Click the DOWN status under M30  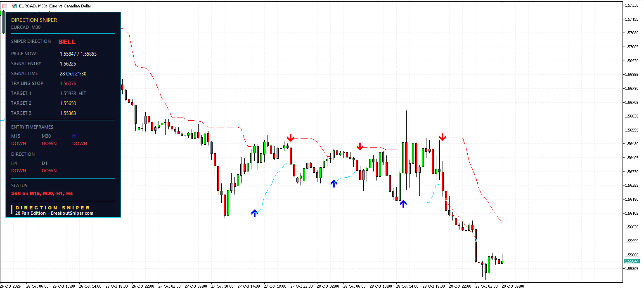click(x=49, y=143)
